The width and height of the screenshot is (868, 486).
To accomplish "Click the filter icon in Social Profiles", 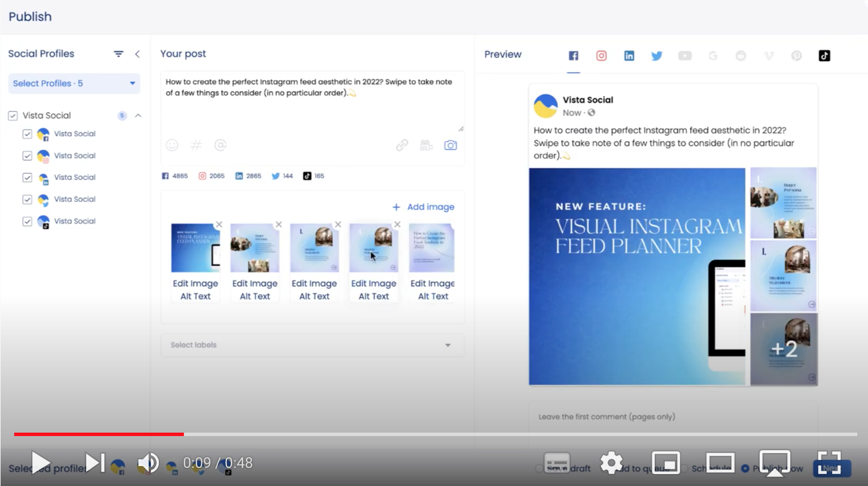I will (119, 54).
